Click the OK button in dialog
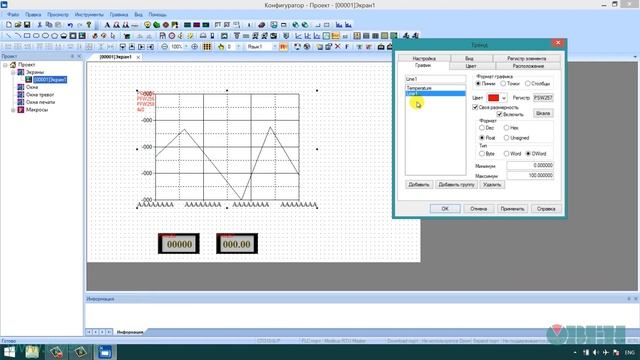640x360 pixels. 445,209
